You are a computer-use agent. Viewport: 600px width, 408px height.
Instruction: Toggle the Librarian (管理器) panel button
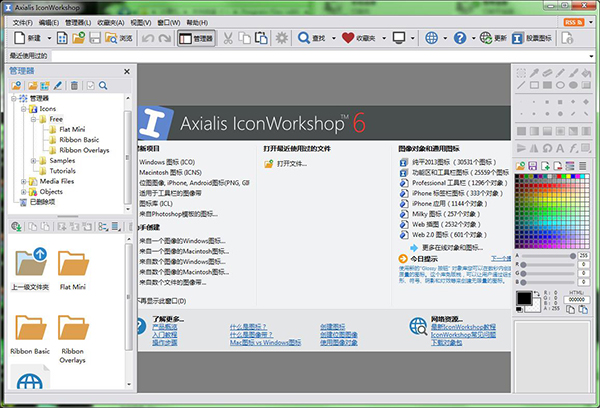[x=196, y=38]
